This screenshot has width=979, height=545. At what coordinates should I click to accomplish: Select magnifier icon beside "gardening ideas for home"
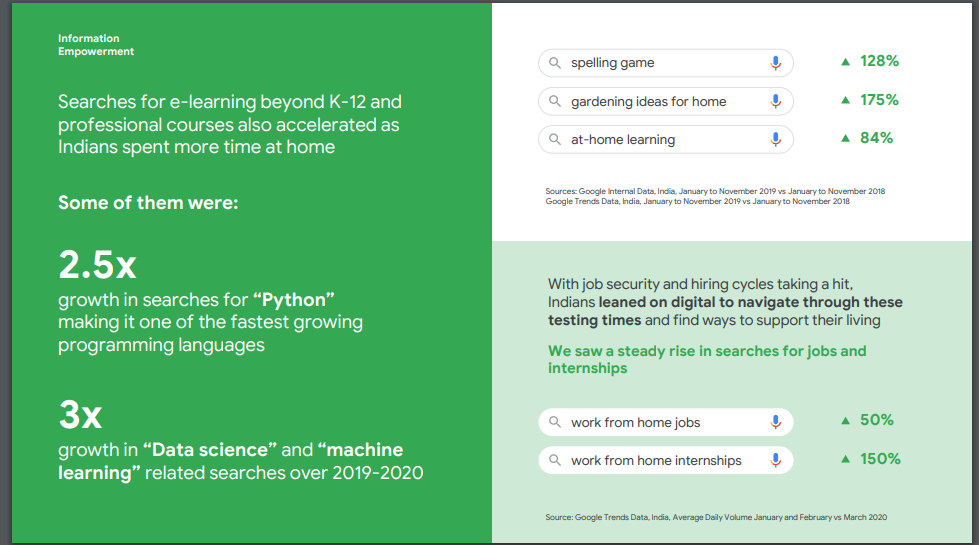(555, 101)
